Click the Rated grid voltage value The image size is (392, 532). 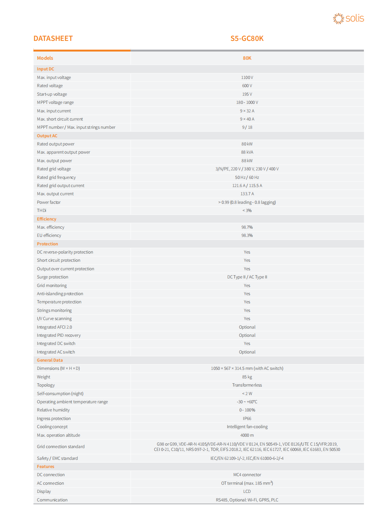point(247,169)
